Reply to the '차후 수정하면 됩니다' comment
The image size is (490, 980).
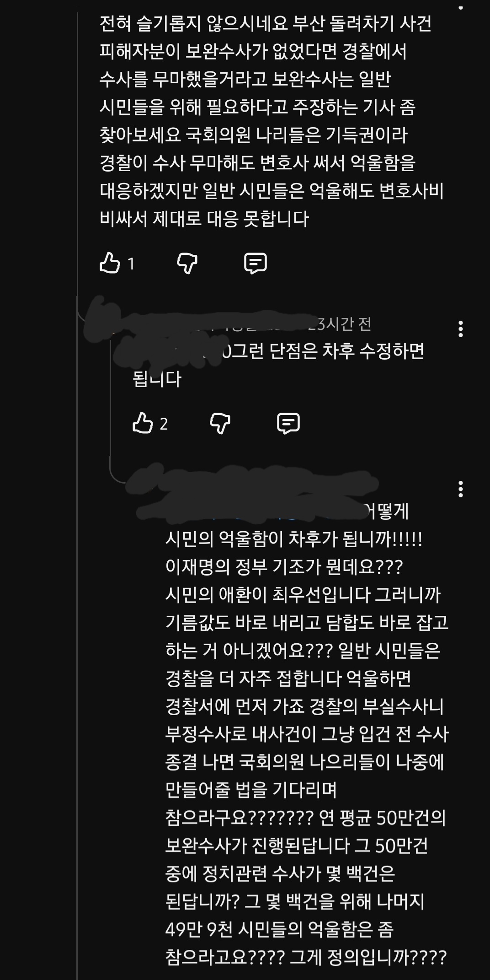click(x=288, y=424)
